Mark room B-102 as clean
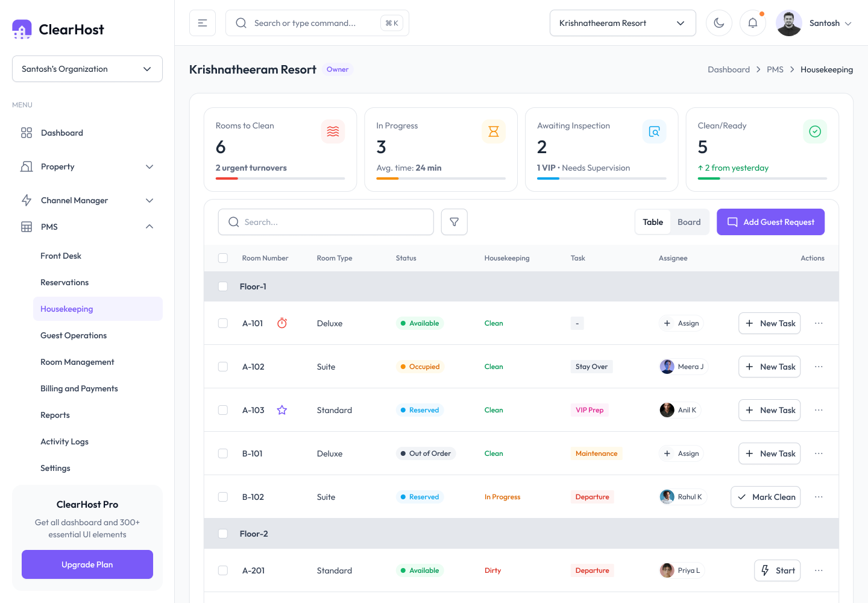Viewport: 868px width, 603px height. (x=766, y=497)
